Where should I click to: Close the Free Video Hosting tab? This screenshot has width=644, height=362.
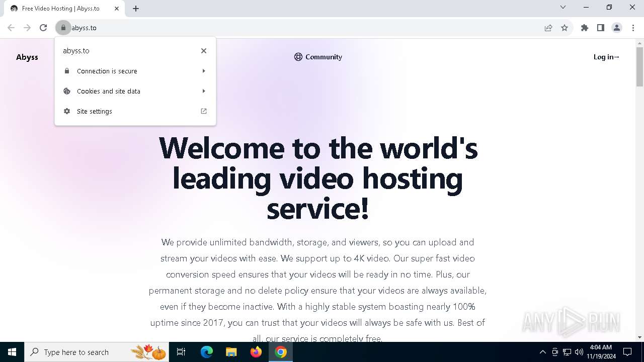coord(117,8)
